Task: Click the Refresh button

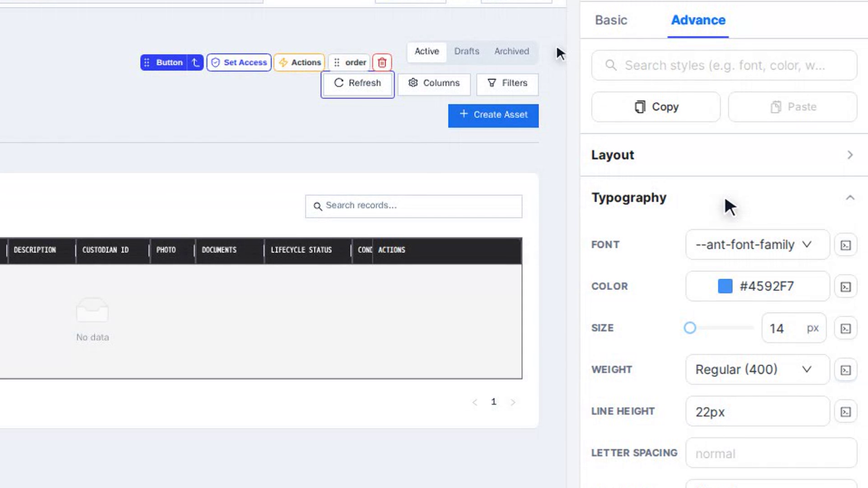Action: coord(358,84)
